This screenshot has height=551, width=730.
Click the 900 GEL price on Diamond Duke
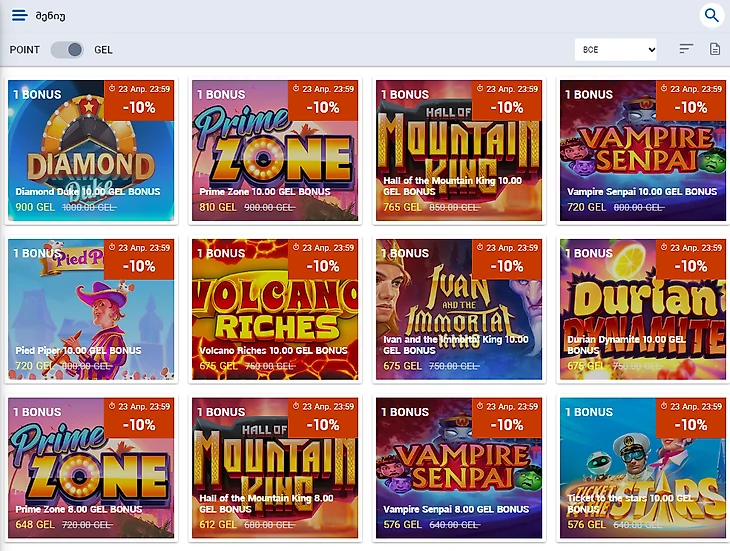[x=35, y=207]
